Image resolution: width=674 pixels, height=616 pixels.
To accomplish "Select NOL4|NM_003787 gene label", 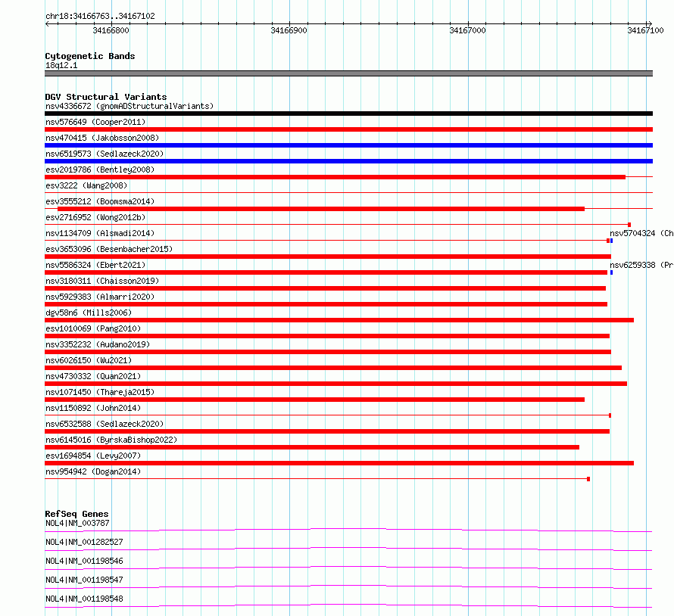I will tap(77, 523).
